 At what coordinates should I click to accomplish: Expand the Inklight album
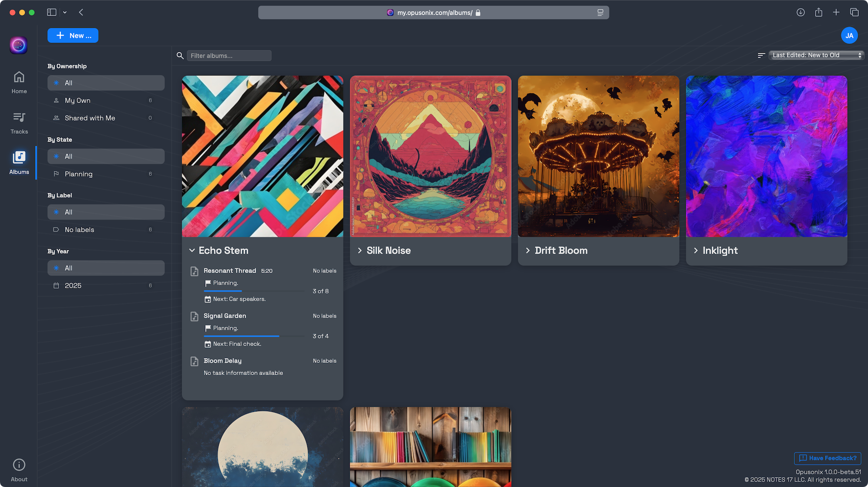click(x=696, y=250)
